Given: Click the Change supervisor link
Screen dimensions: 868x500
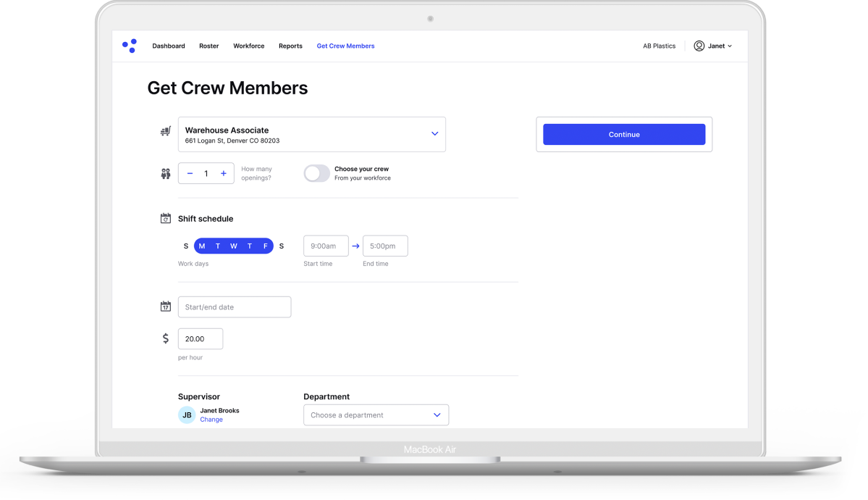Looking at the screenshot, I should 211,420.
